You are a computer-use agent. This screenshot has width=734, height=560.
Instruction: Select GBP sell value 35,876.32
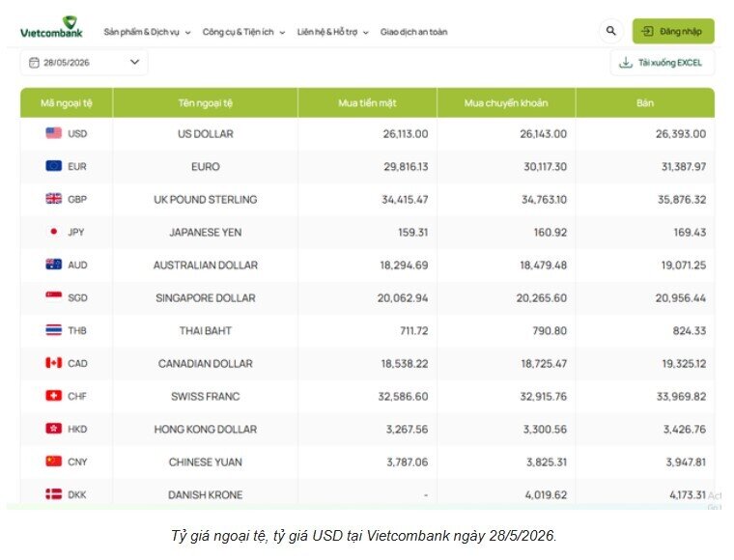point(682,200)
